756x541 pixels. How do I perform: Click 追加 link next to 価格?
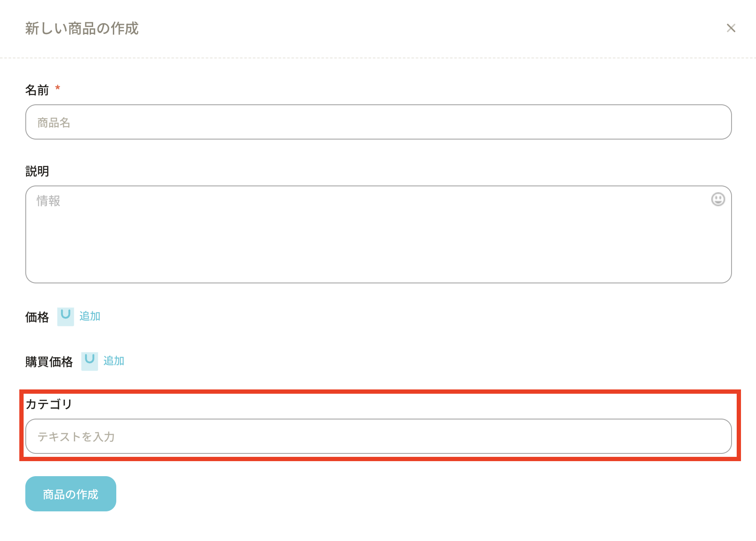pos(90,316)
